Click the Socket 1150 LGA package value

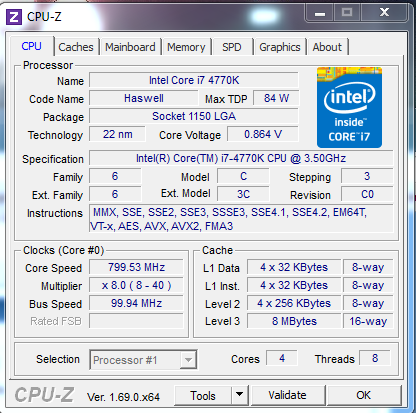(x=194, y=116)
